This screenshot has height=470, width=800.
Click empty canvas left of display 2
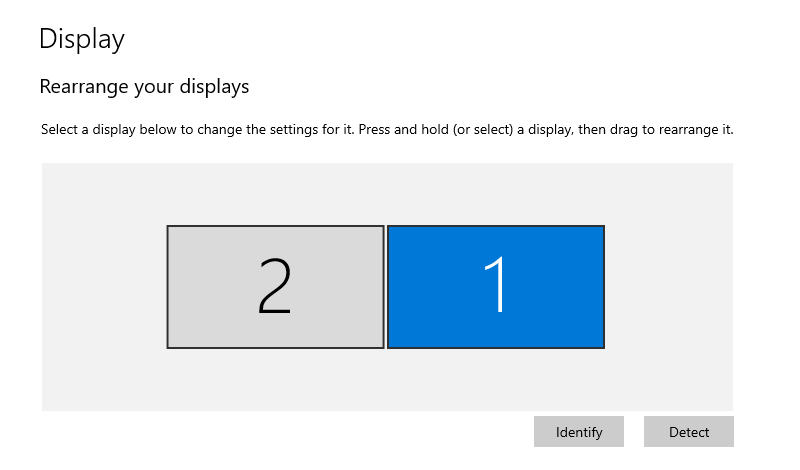pyautogui.click(x=104, y=287)
